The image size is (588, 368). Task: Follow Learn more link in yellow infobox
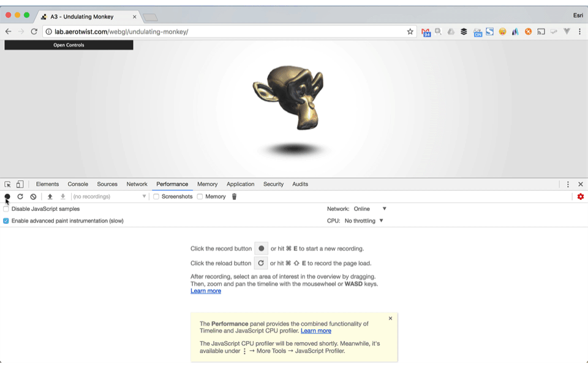[316, 331]
